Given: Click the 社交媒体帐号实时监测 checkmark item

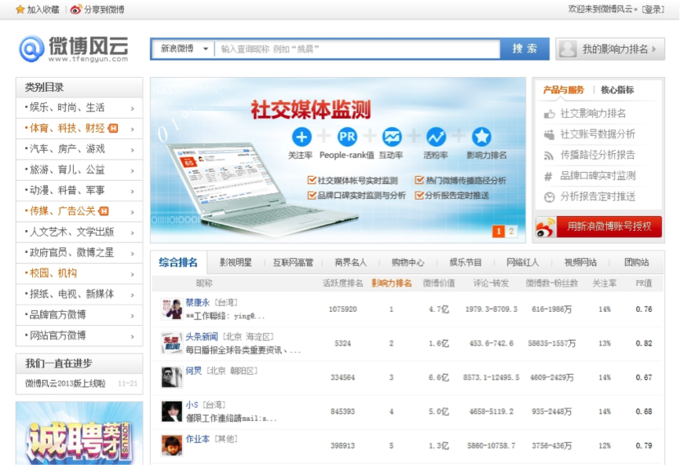Looking at the screenshot, I should coord(352,180).
